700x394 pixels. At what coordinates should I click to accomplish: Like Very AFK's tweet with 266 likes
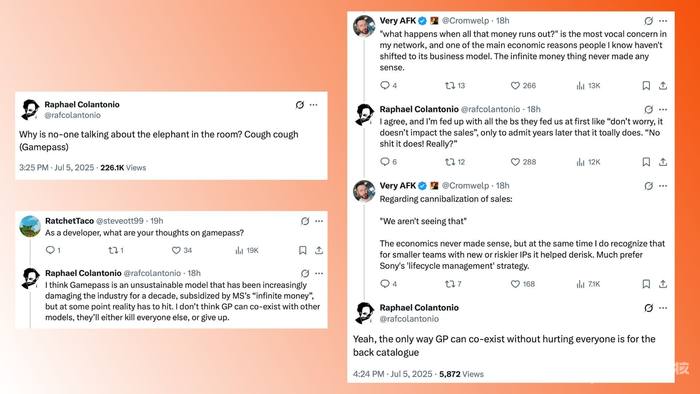516,85
